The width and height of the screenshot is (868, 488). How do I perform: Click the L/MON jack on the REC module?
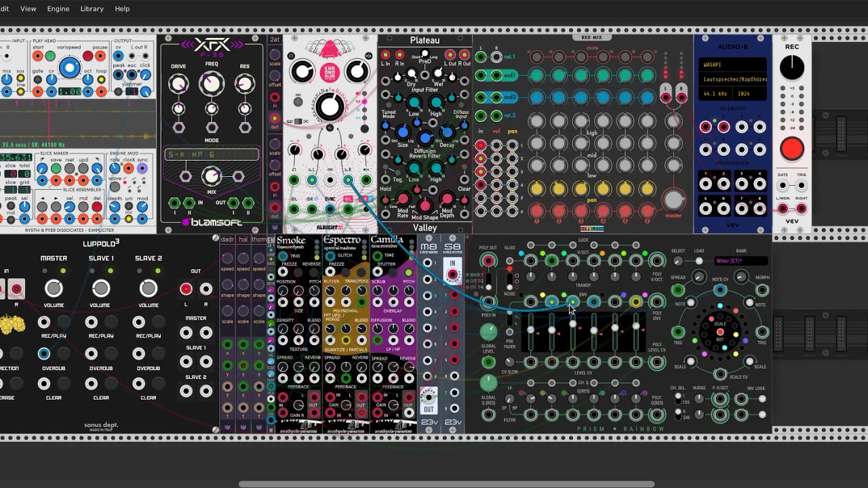click(784, 209)
